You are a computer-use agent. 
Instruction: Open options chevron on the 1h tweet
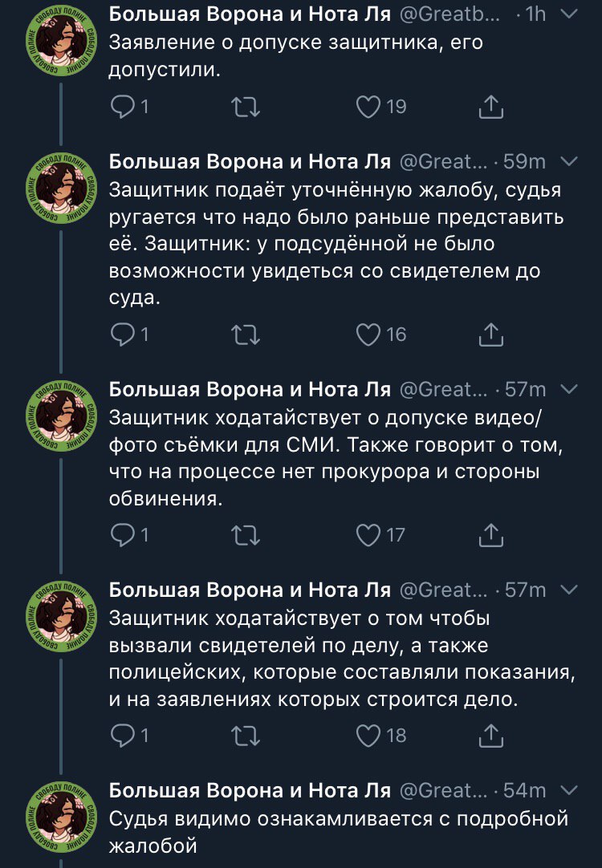click(567, 14)
